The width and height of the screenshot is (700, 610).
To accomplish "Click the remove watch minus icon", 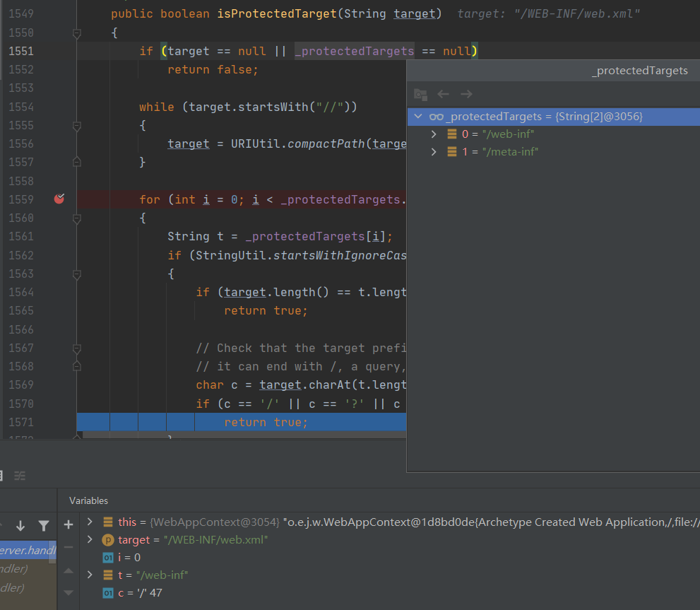I will pos(69,547).
